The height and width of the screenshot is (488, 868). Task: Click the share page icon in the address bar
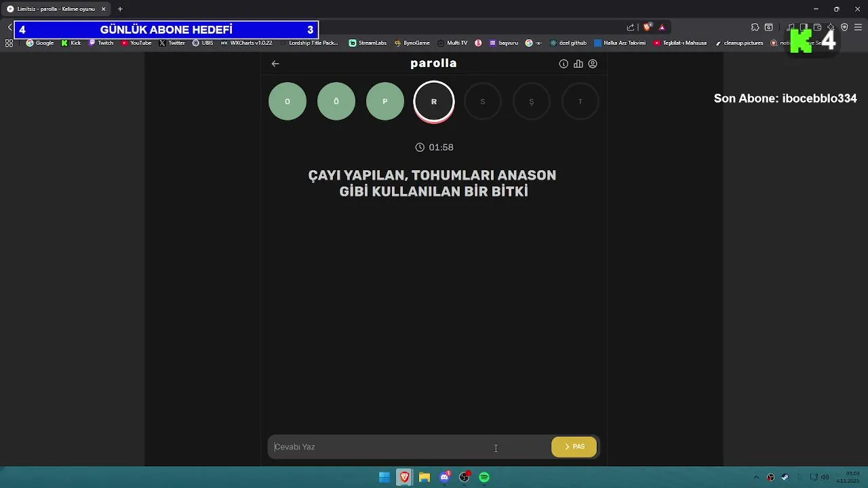point(631,27)
